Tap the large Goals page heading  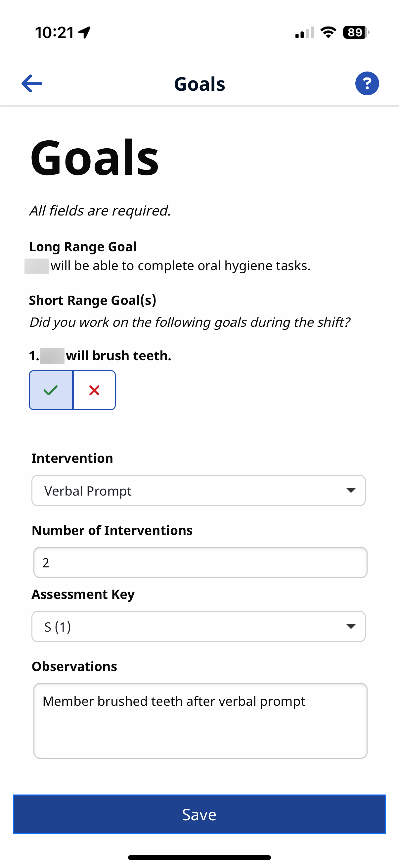(x=94, y=158)
